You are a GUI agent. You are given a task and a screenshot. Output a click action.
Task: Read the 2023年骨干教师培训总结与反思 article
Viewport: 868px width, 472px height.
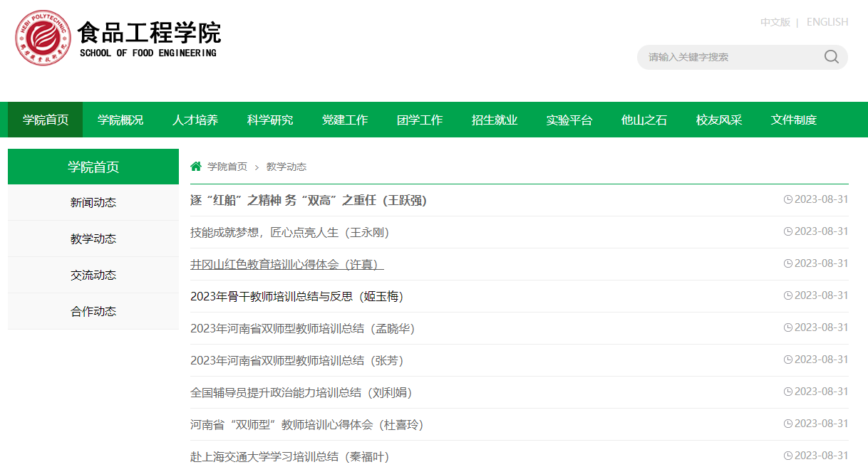tap(296, 297)
